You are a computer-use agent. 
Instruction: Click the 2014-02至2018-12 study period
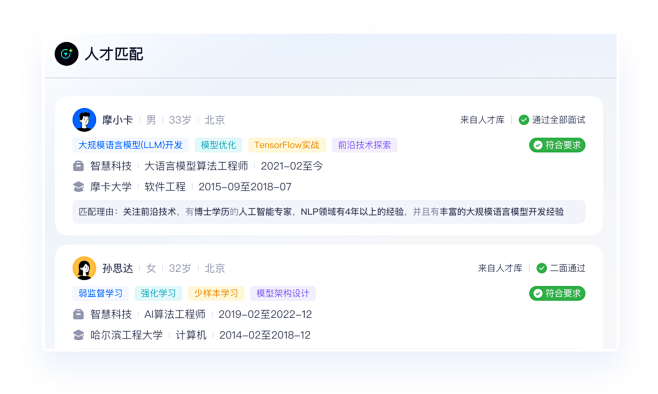coord(265,335)
